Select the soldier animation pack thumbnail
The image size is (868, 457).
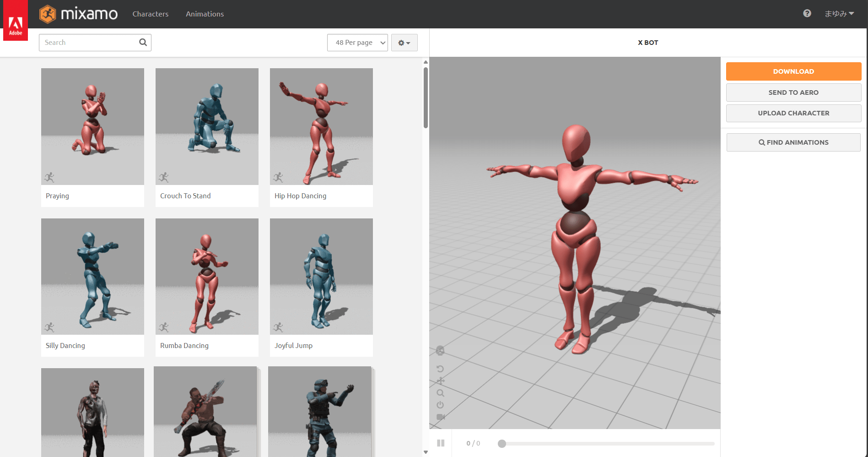coord(320,412)
